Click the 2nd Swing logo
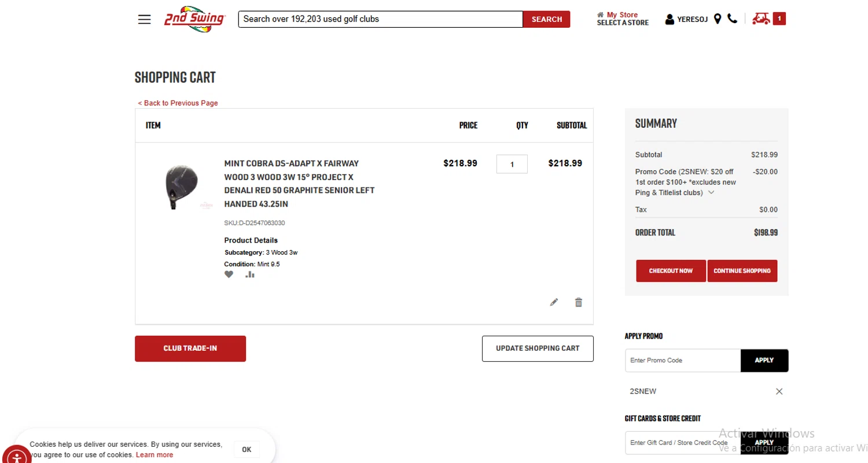The height and width of the screenshot is (463, 868). (194, 19)
